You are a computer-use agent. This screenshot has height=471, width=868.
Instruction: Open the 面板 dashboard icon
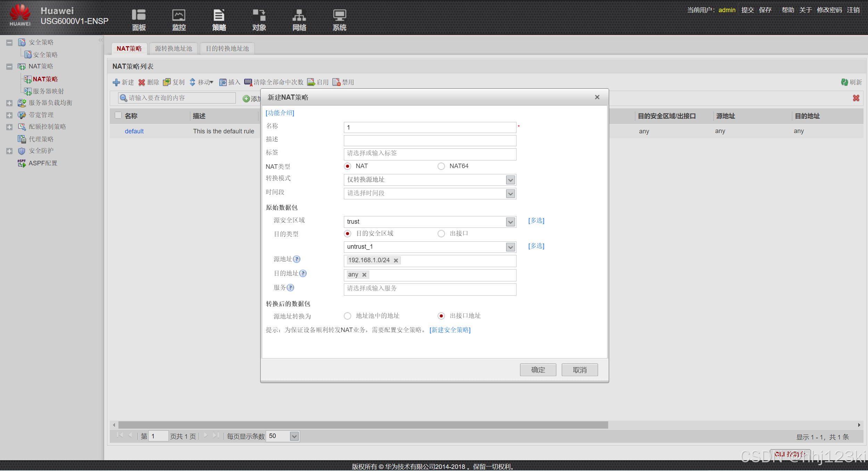139,16
